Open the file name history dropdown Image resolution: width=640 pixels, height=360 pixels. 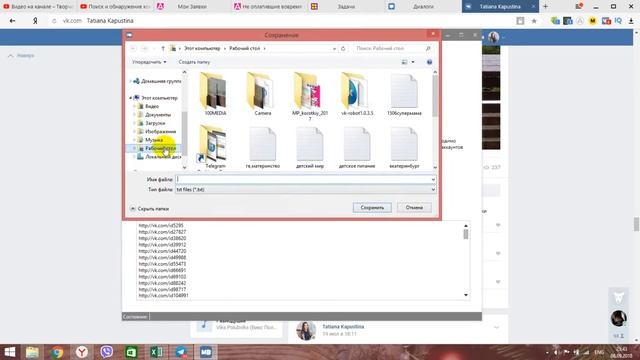pyautogui.click(x=433, y=180)
